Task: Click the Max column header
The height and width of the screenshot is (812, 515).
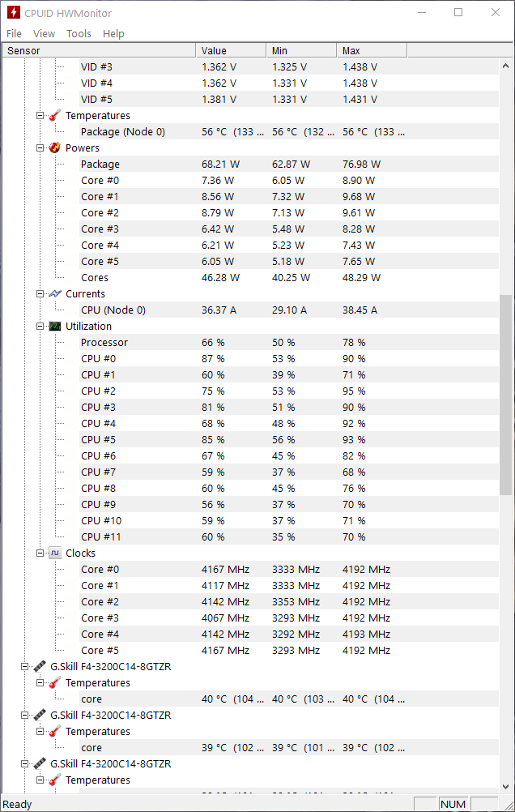Action: 372,51
